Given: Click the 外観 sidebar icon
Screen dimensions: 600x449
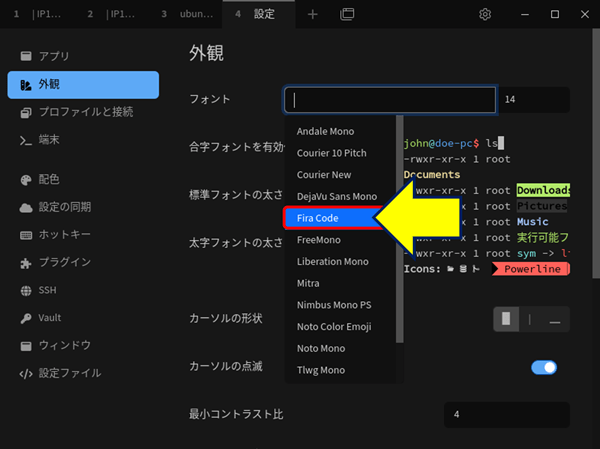Looking at the screenshot, I should pyautogui.click(x=26, y=85).
